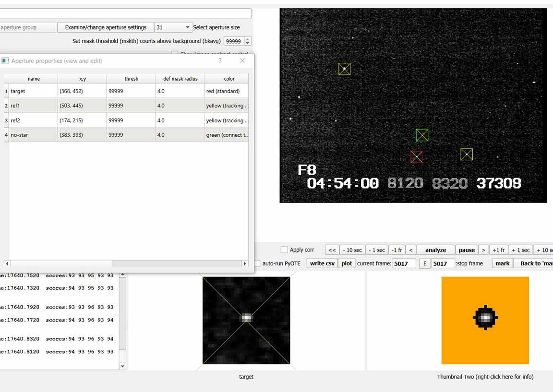Click the 'E' button beside stop frame
The image size is (553, 392).
[x=425, y=263]
